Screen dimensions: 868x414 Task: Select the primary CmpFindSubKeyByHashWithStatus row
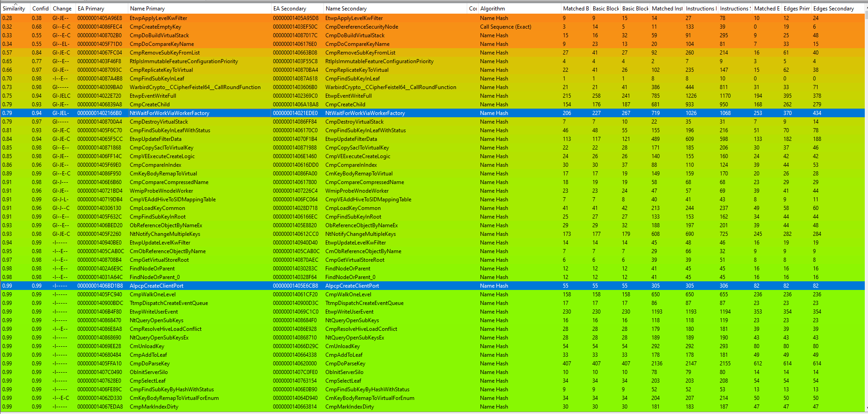click(x=172, y=389)
